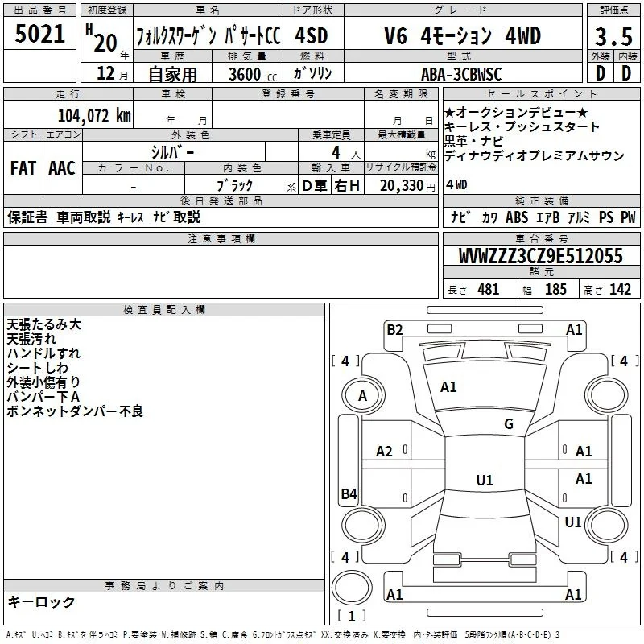
Task: Select the B4 damage mark on the diagram
Action: point(349,494)
